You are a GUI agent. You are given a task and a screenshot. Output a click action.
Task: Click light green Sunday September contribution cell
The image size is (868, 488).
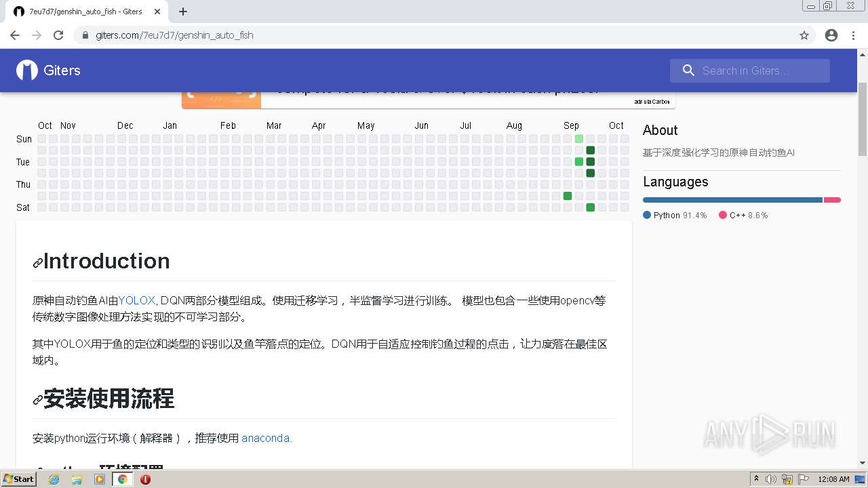(579, 139)
